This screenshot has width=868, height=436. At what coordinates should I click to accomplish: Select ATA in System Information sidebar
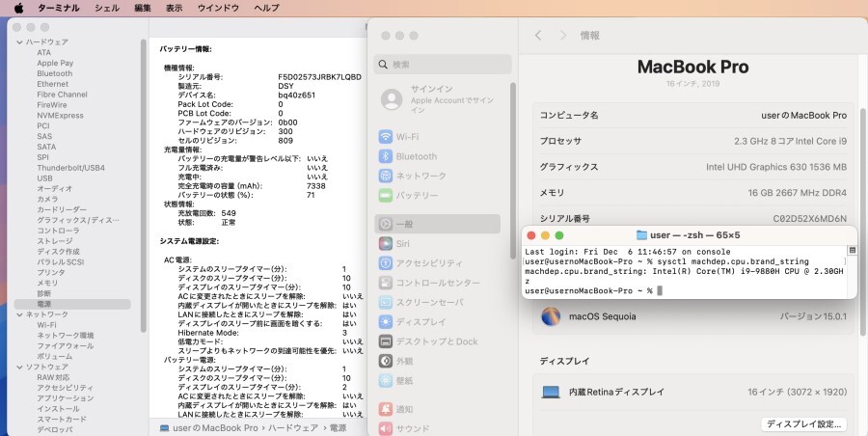click(43, 53)
